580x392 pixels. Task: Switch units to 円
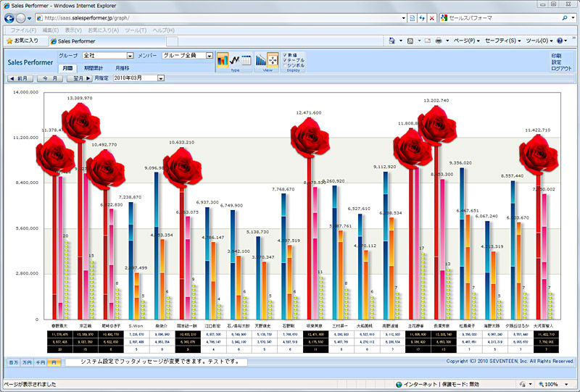click(x=54, y=362)
